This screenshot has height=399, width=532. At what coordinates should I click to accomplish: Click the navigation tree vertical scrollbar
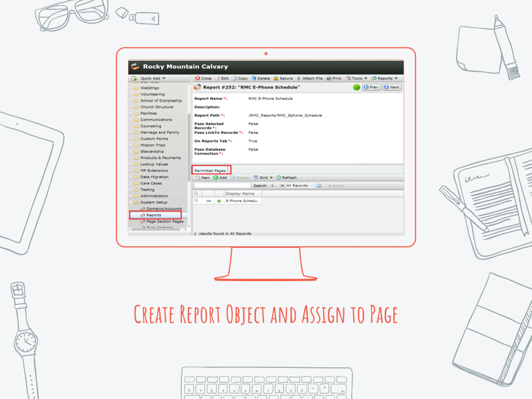click(x=189, y=147)
